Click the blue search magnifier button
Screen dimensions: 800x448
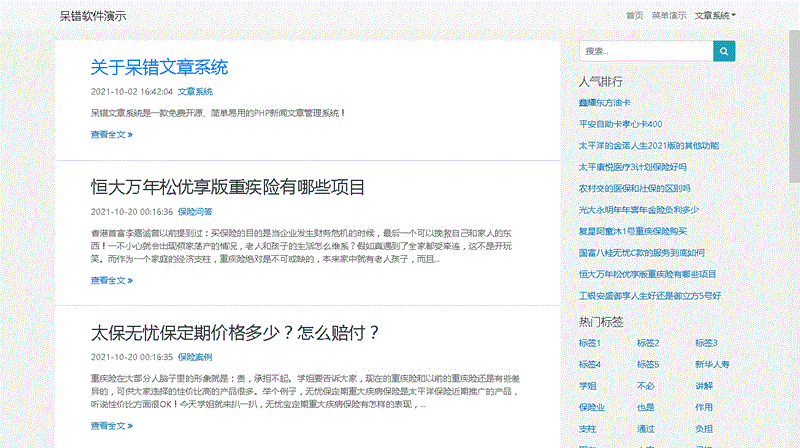[723, 51]
